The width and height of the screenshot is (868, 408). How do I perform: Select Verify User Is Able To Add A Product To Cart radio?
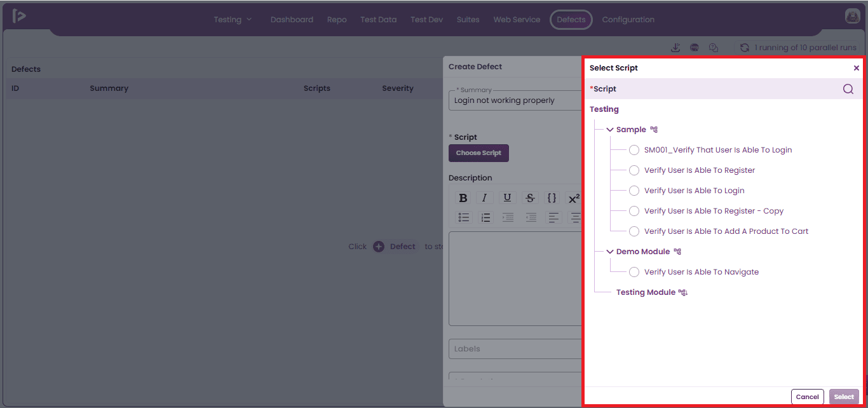(634, 231)
